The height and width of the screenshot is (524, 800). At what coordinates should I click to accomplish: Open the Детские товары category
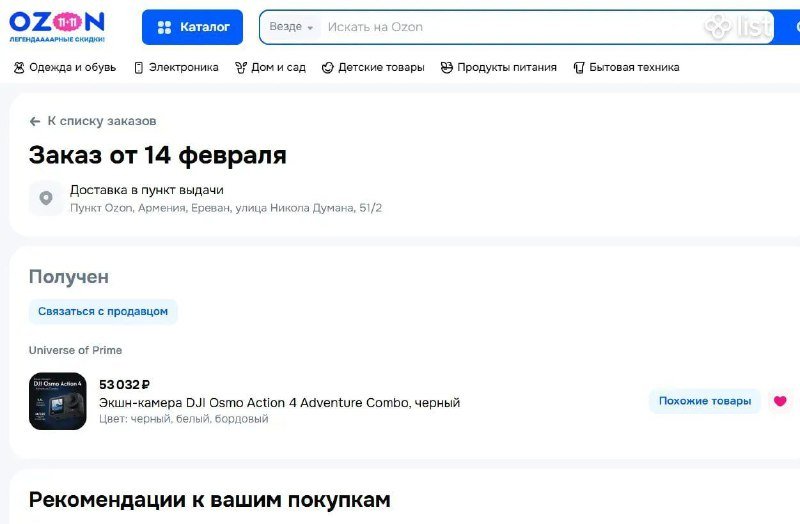[x=380, y=68]
